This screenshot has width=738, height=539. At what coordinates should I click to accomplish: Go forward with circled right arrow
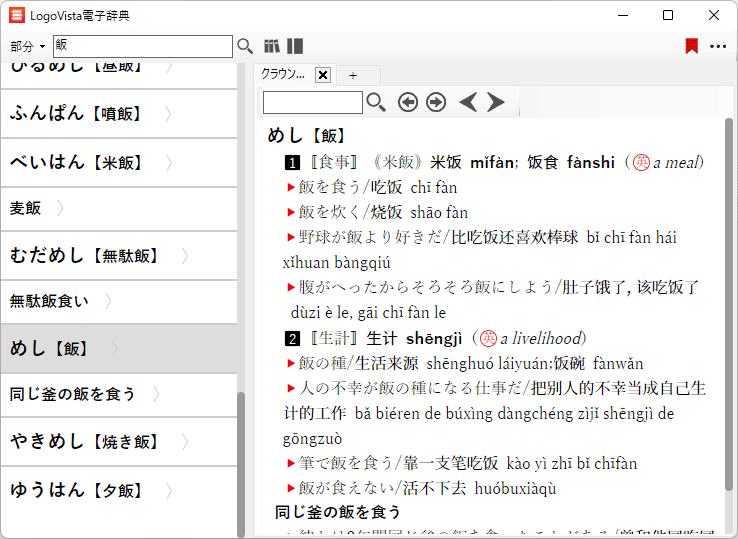[436, 102]
